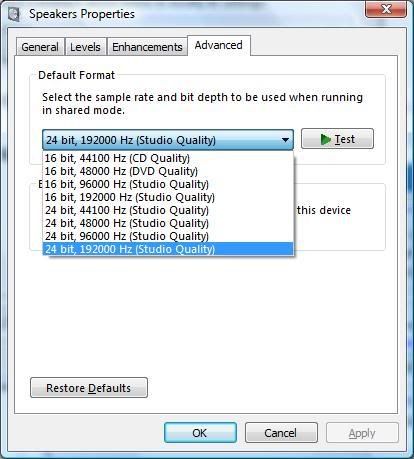Open the Levels tab

click(x=85, y=47)
